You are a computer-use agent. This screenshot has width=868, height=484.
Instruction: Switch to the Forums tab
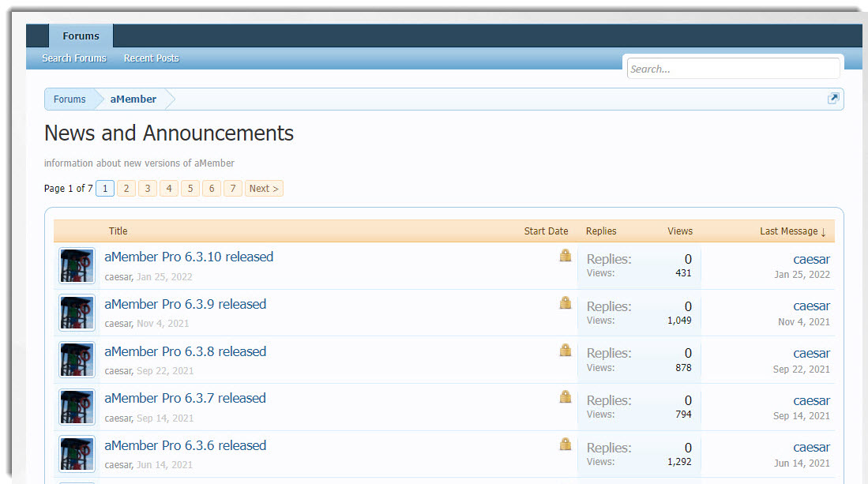point(81,36)
